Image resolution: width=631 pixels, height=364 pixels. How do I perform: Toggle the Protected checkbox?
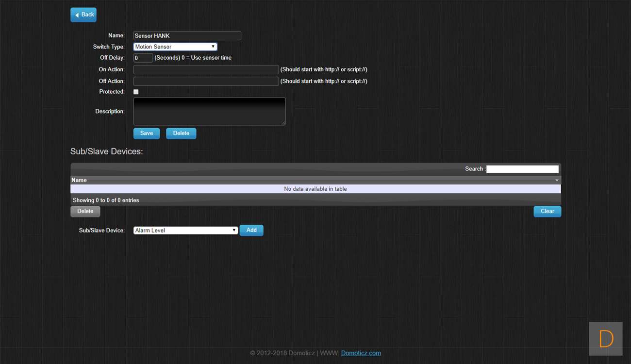(x=136, y=92)
